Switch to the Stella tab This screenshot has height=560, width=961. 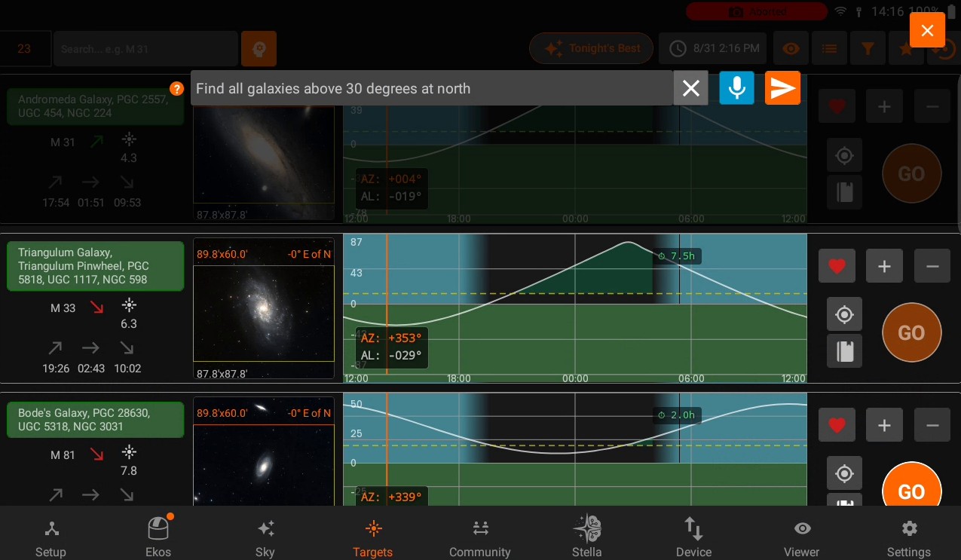coord(586,534)
